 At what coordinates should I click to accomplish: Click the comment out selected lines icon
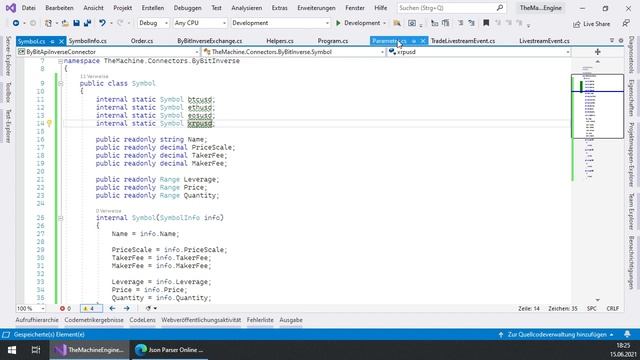(460, 23)
